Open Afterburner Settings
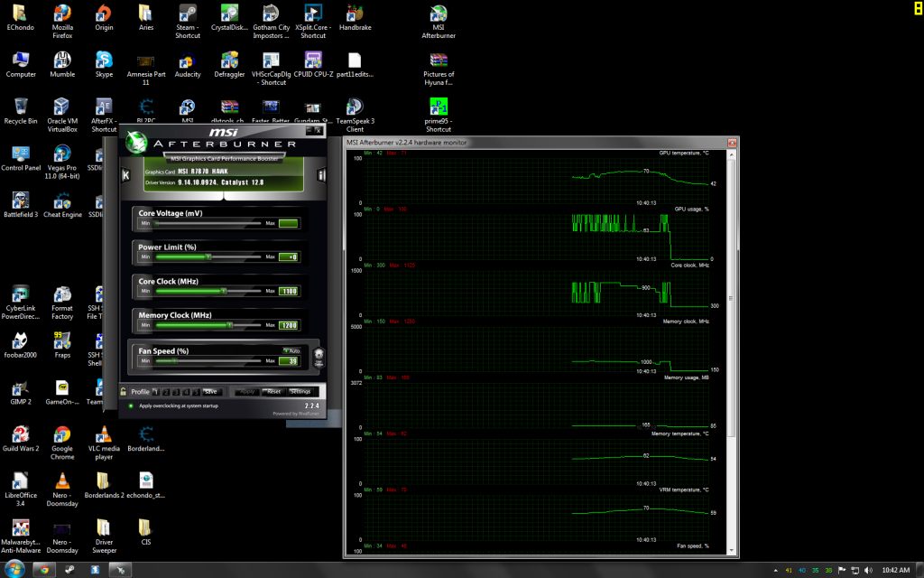 tap(300, 392)
